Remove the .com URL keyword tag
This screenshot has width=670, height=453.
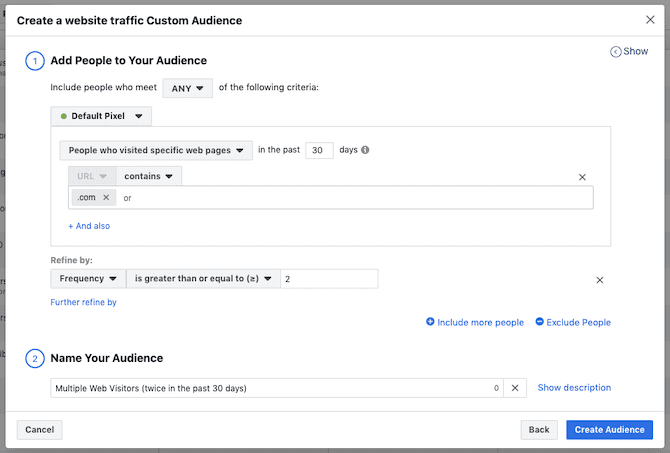point(106,198)
